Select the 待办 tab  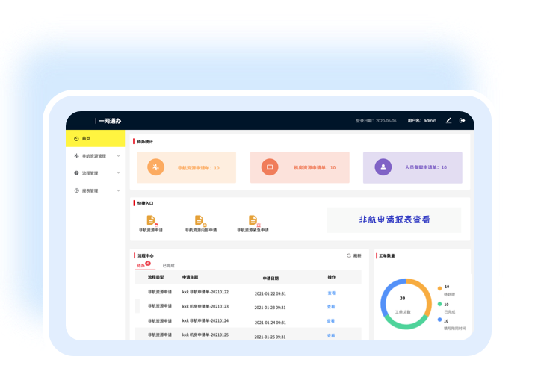point(141,266)
